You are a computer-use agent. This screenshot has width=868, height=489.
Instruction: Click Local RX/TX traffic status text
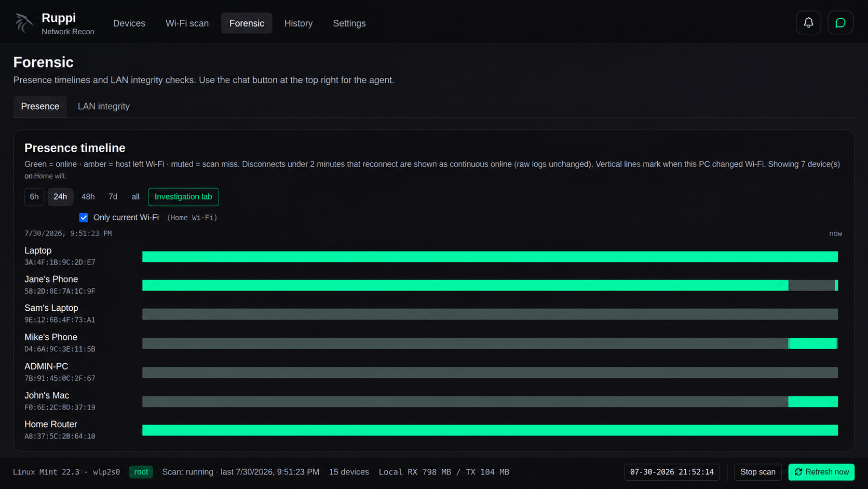tap(444, 472)
